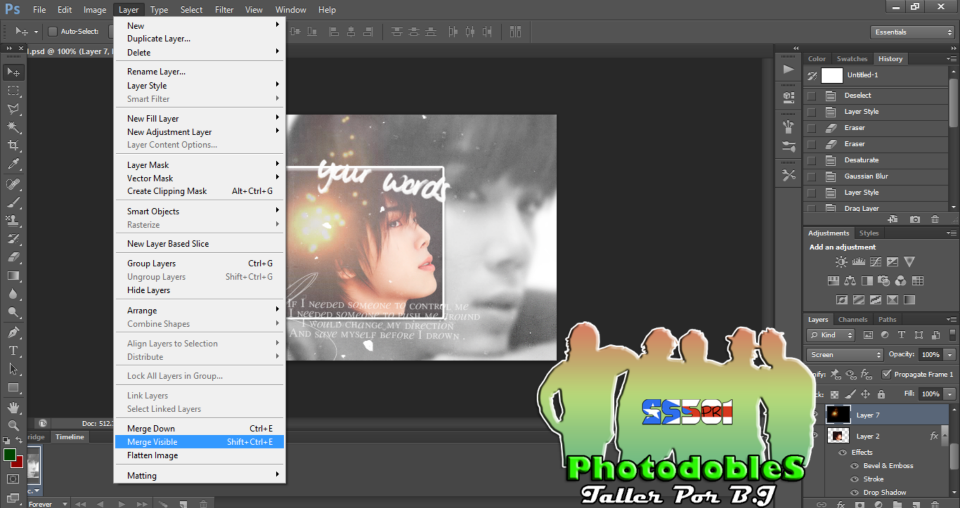Open the Essentials workspace dropdown
The width and height of the screenshot is (960, 508).
(x=912, y=32)
